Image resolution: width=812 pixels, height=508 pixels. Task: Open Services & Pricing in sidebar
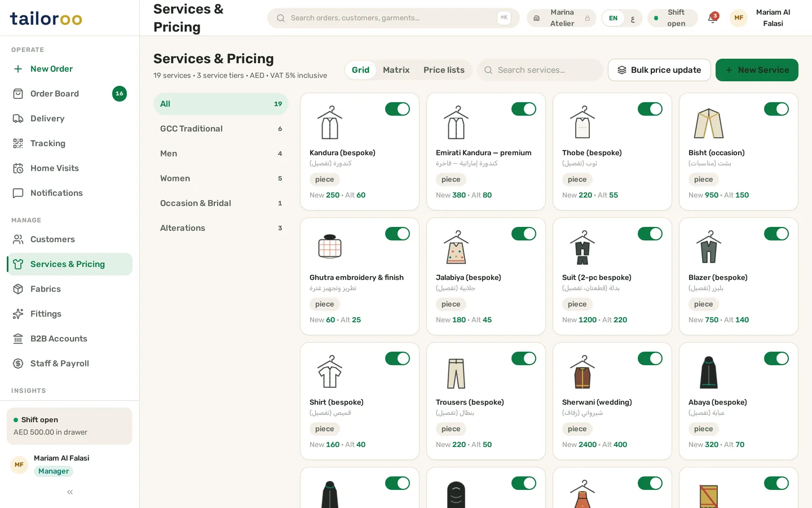coord(70,264)
